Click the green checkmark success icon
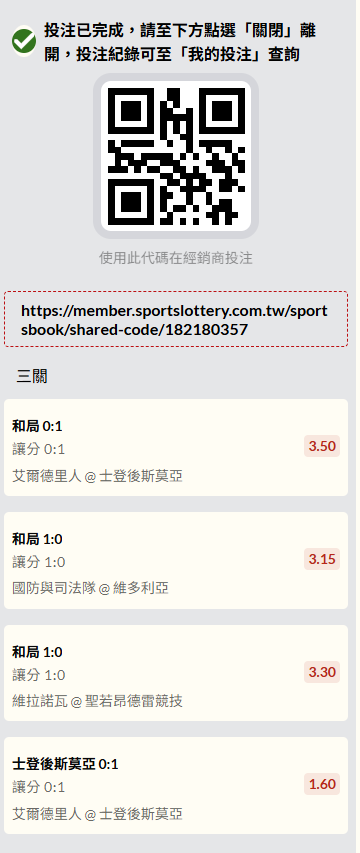Screen dimensions: 360x853 click(24, 41)
